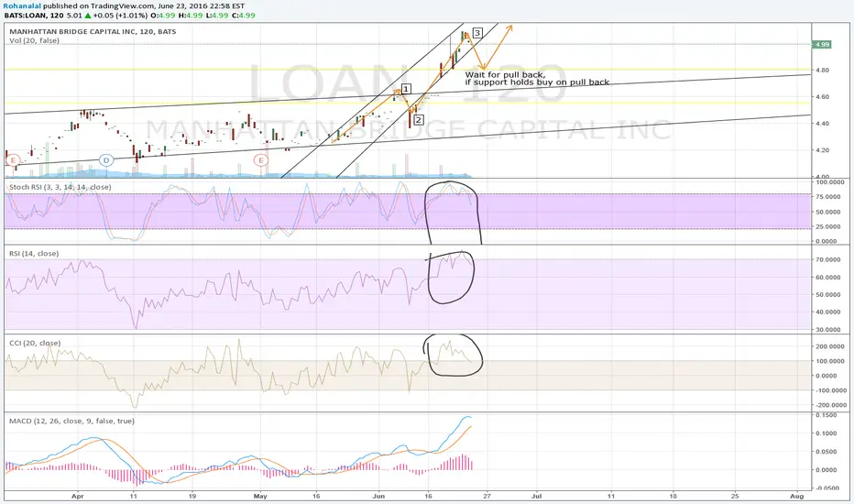Screen dimensions: 854x504
Task: Click the 27 date on time axis
Action: click(x=487, y=497)
